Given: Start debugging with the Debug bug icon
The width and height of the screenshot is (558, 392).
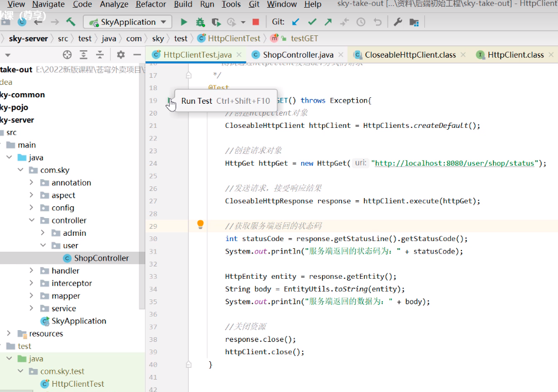Looking at the screenshot, I should pyautogui.click(x=200, y=22).
